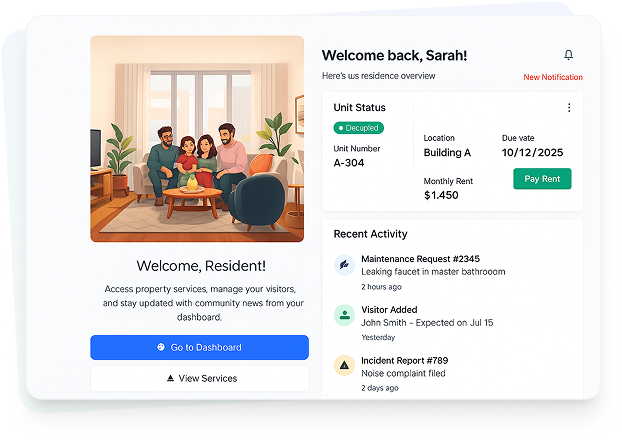Screen dimensions: 622x440
Task: Click the Visitor Added person icon
Action: pos(344,315)
